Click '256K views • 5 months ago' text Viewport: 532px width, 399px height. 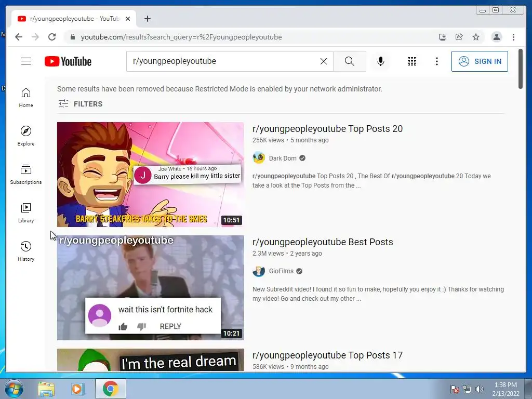click(x=290, y=140)
